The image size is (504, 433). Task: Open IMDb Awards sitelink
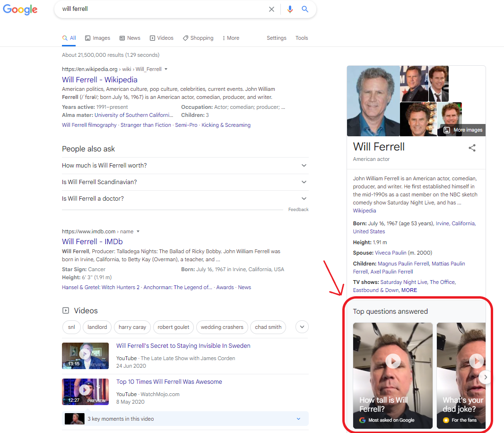coord(225,288)
